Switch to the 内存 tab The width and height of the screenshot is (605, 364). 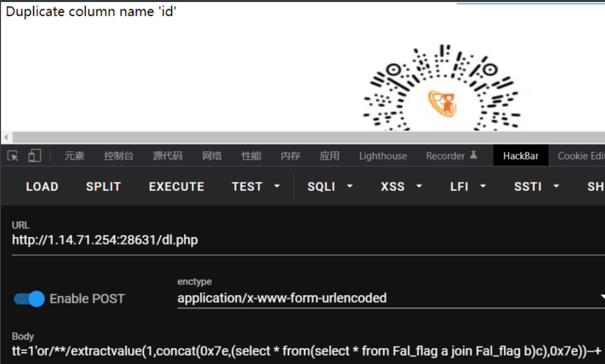pos(290,156)
